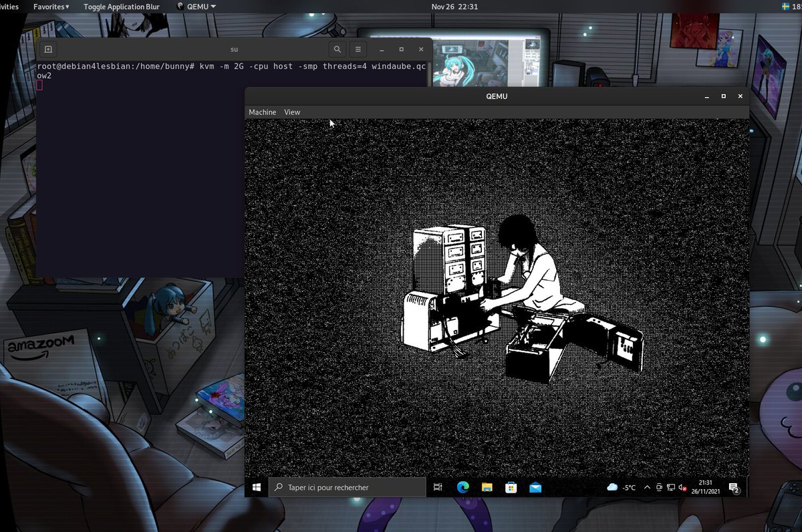Open the Mail app from the taskbar
The height and width of the screenshot is (532, 802).
(x=535, y=487)
